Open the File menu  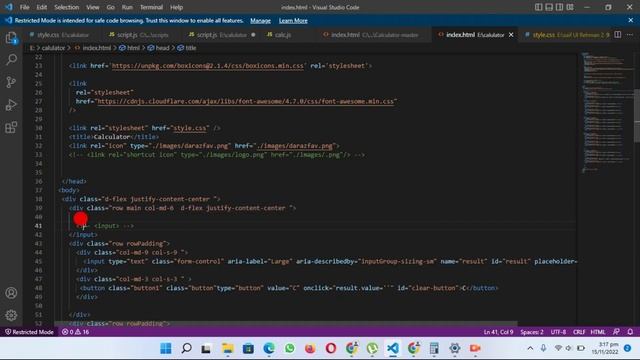tap(24, 7)
